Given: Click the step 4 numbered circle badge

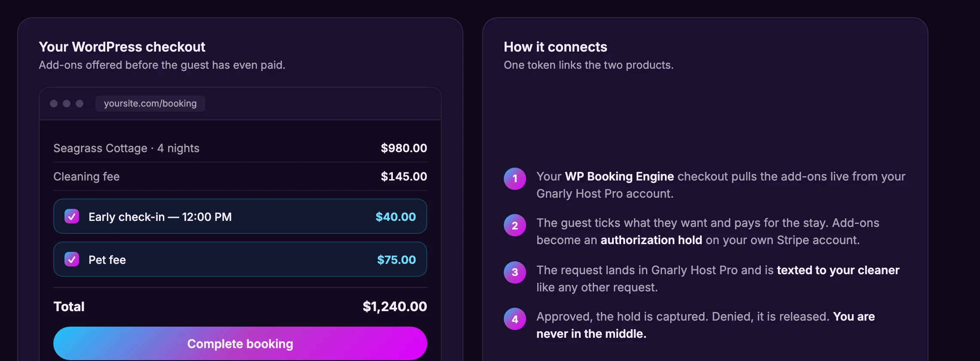Looking at the screenshot, I should pyautogui.click(x=515, y=319).
